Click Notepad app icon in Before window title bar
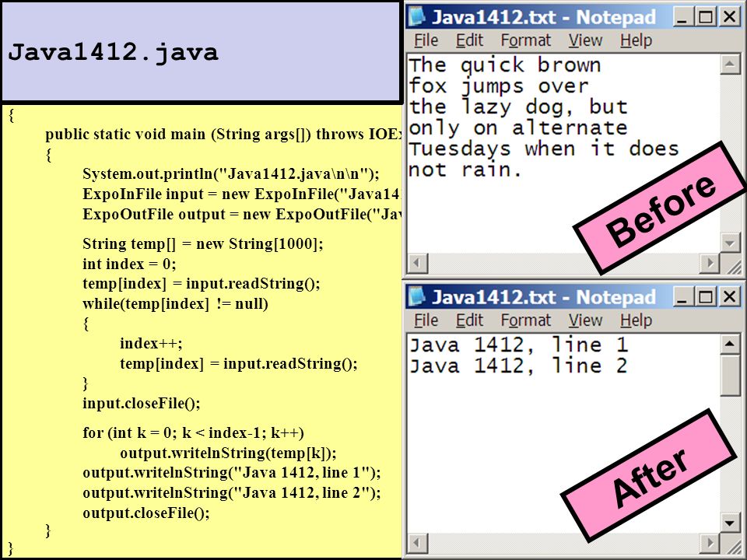 (x=417, y=16)
